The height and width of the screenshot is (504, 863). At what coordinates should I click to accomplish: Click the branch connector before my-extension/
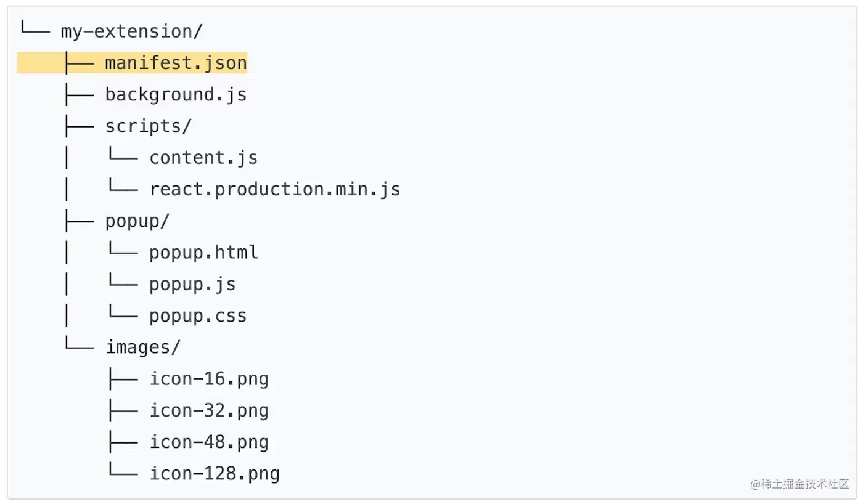click(x=35, y=30)
